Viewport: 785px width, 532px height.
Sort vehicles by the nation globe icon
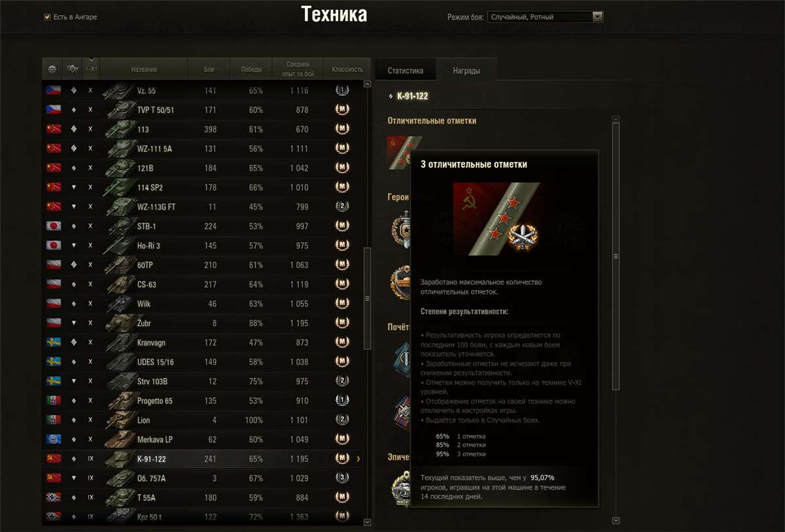coord(52,69)
